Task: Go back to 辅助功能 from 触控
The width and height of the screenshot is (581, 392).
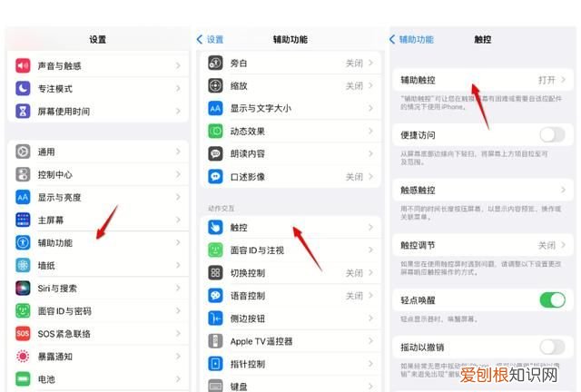Action: [x=411, y=39]
